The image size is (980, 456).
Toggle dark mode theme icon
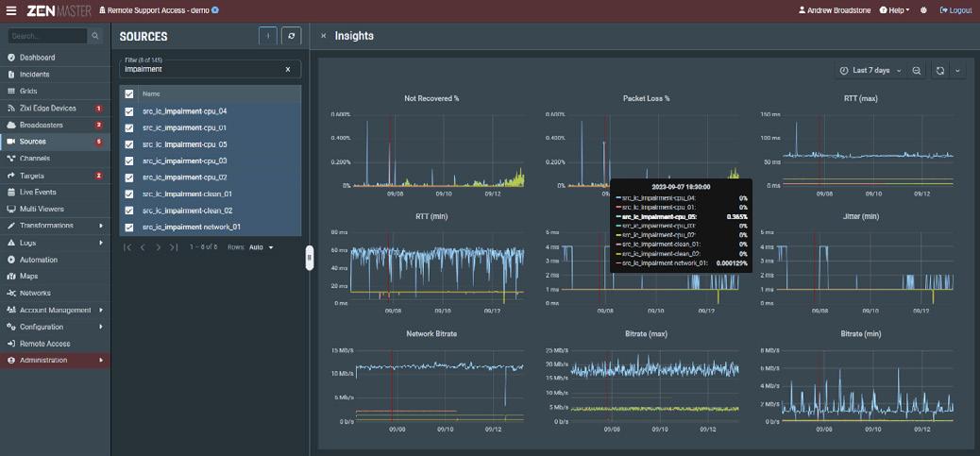[923, 10]
